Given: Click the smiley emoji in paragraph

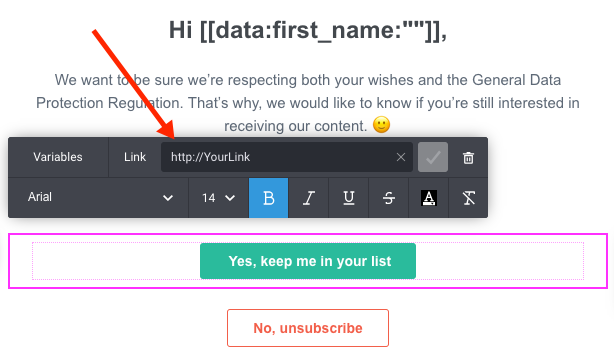Looking at the screenshot, I should click(x=381, y=125).
